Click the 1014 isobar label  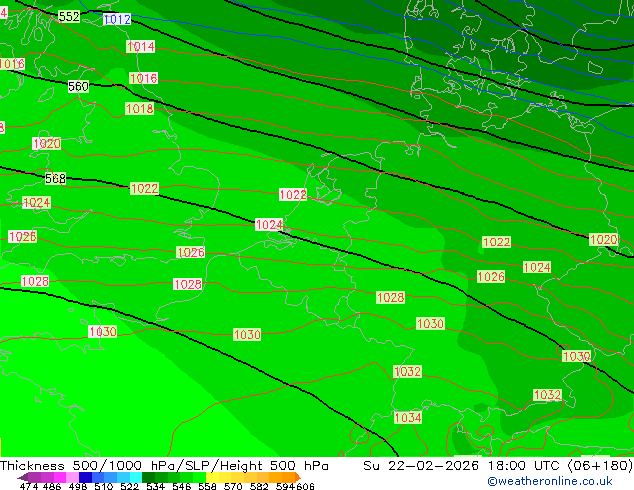[x=140, y=46]
